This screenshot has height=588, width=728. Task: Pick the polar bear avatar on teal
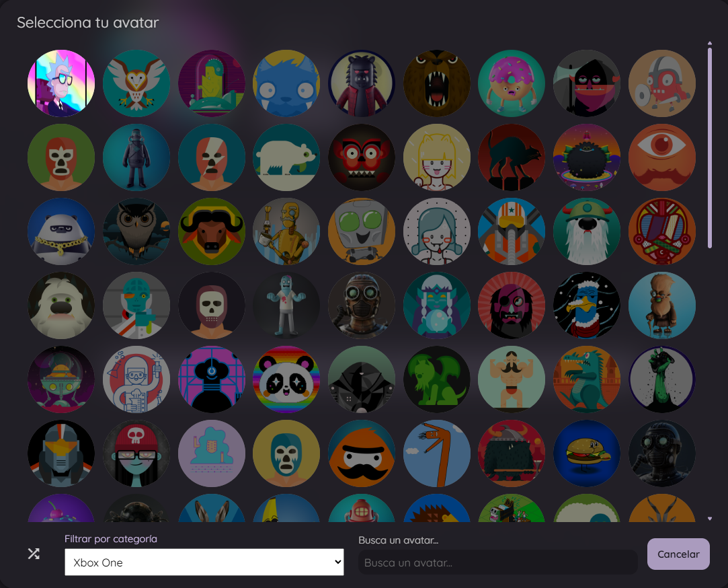click(286, 157)
